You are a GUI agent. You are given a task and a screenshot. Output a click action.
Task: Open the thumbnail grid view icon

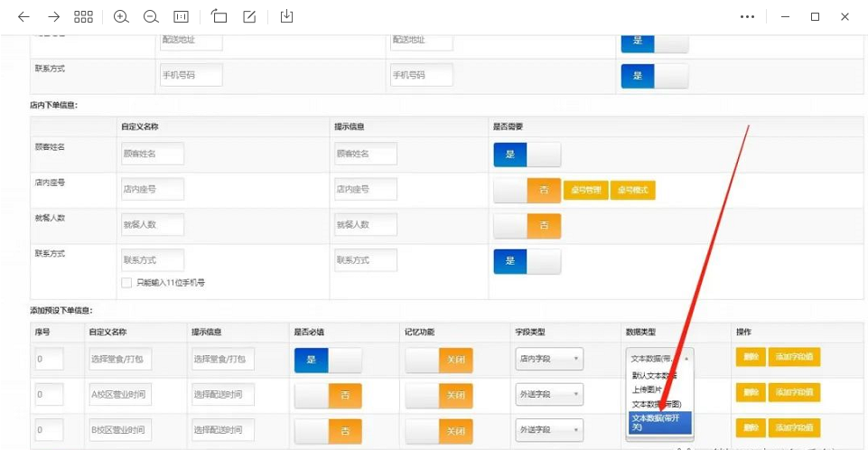(x=83, y=16)
